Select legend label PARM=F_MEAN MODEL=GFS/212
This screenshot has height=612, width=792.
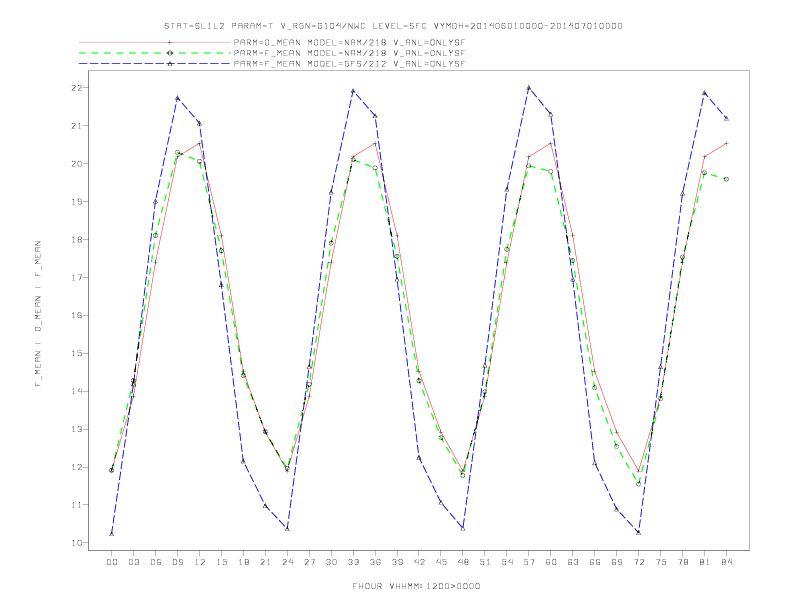350,64
